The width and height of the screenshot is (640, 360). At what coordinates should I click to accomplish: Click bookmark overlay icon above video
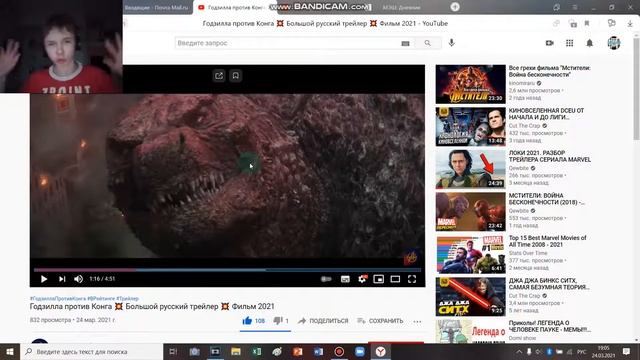point(236,76)
